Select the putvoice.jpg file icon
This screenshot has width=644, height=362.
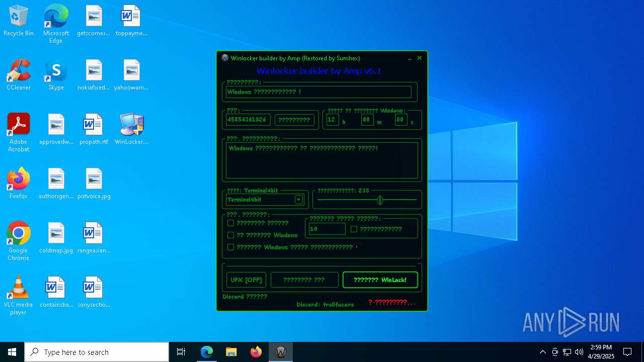[94, 184]
